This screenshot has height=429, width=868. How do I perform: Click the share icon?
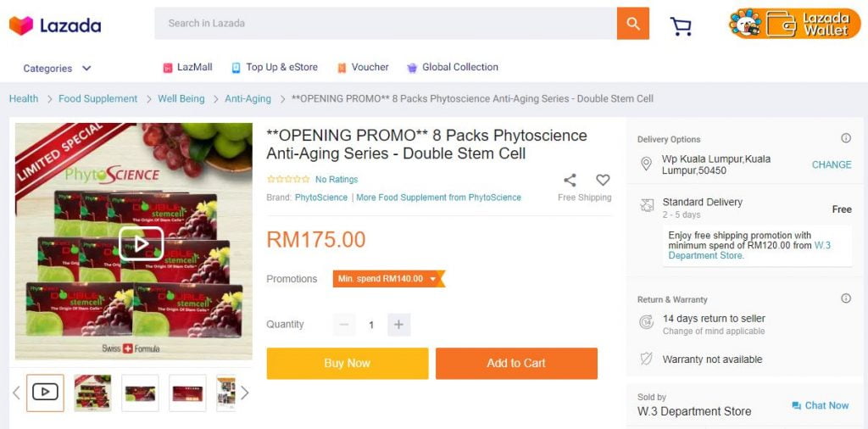click(x=570, y=180)
